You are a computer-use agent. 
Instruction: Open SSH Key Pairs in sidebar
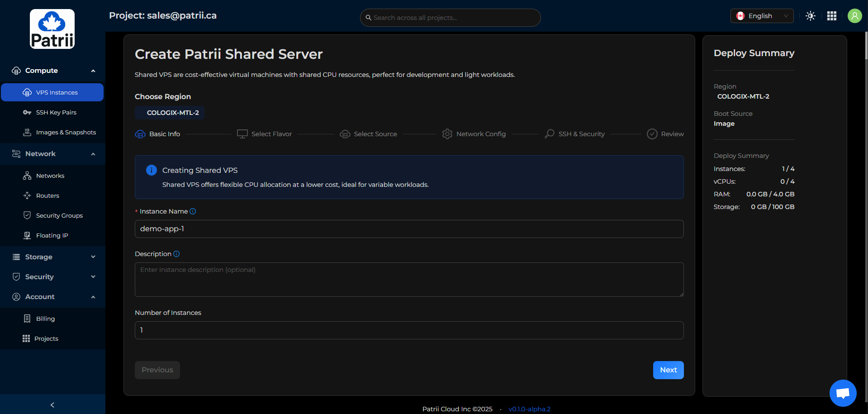coord(56,112)
